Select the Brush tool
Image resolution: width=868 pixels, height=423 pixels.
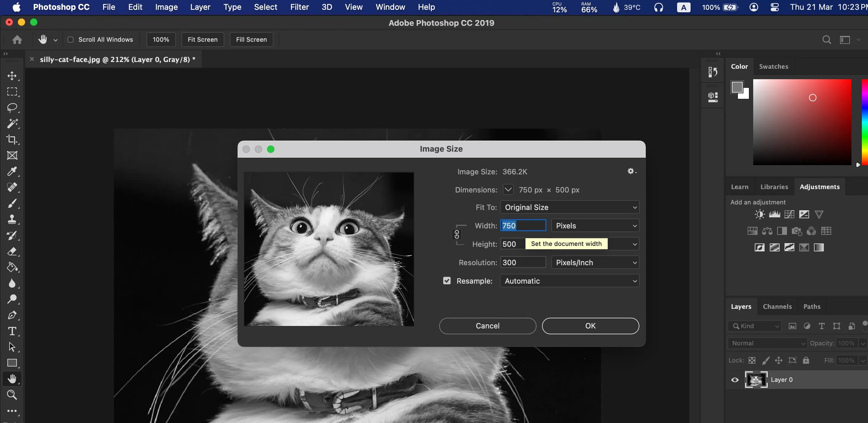point(12,203)
